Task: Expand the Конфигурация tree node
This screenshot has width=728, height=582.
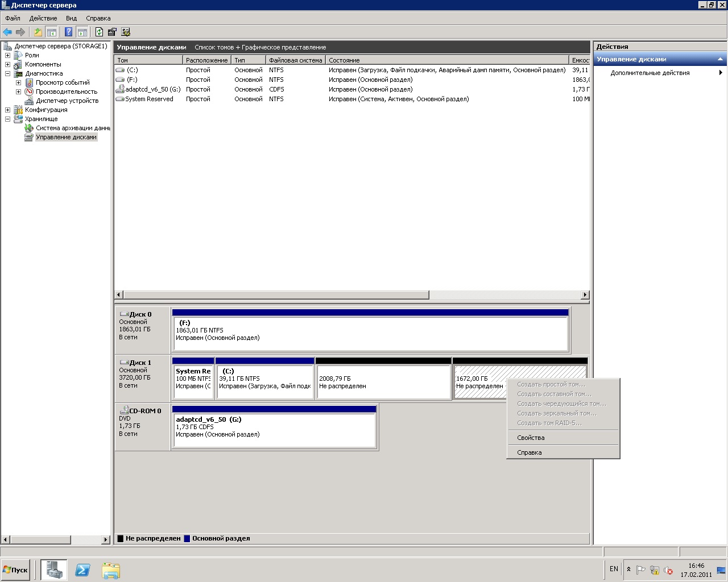Action: pos(7,110)
